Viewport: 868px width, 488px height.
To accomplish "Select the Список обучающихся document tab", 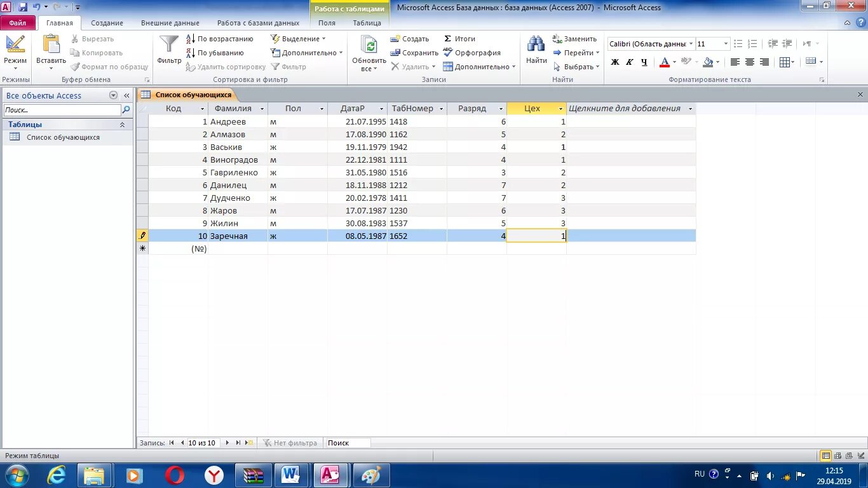I will [188, 95].
